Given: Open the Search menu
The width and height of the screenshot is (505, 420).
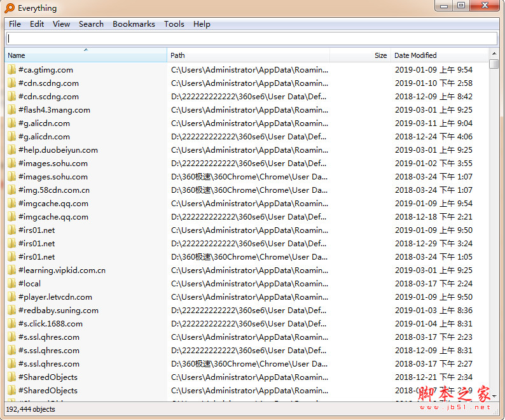Looking at the screenshot, I should pos(91,24).
